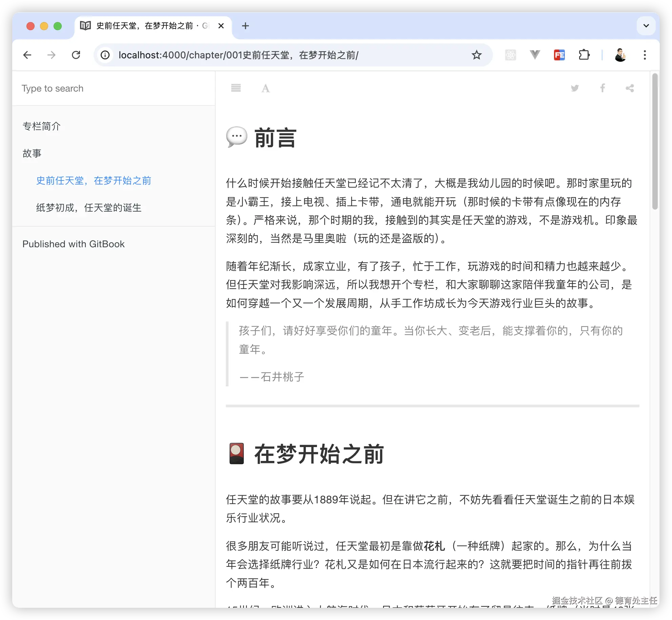Share page on Facebook icon
The height and width of the screenshot is (620, 672).
click(602, 88)
